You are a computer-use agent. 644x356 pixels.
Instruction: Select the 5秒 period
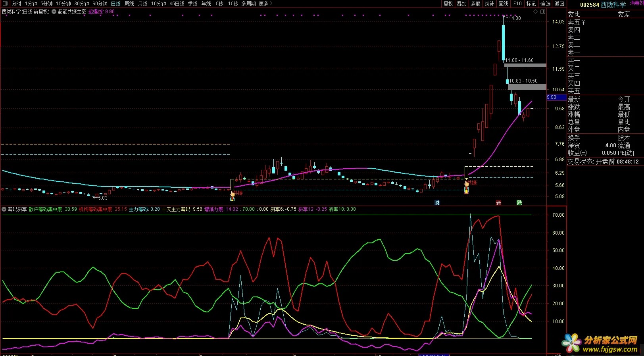[219, 4]
